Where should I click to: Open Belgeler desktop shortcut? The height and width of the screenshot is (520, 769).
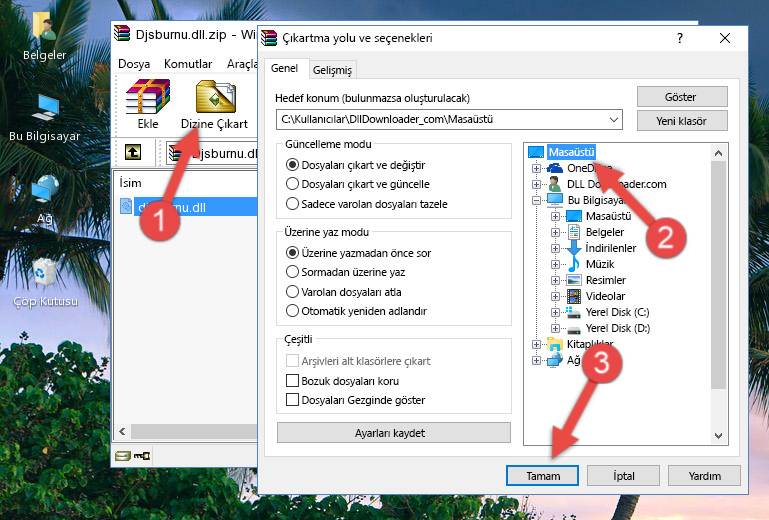coord(44,36)
